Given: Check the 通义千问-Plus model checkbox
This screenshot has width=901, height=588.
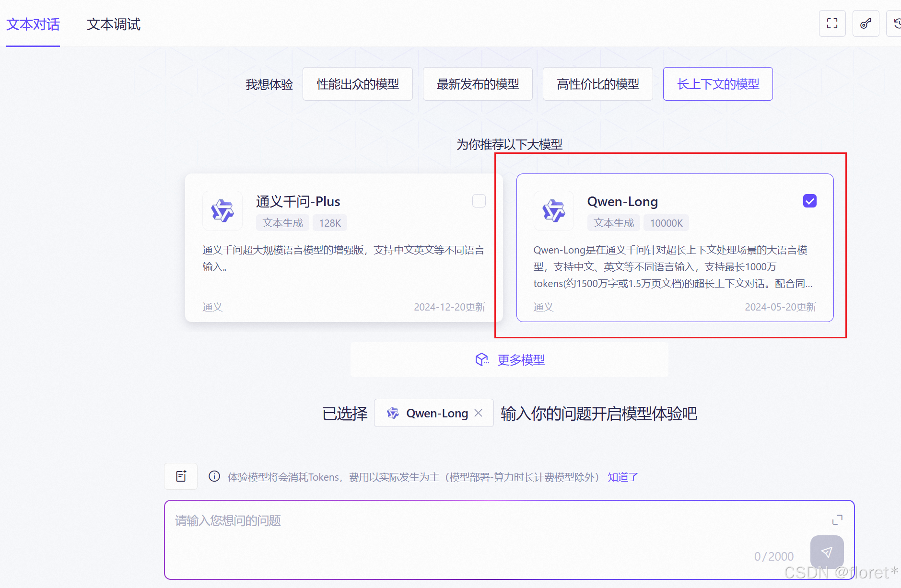Looking at the screenshot, I should pos(479,201).
